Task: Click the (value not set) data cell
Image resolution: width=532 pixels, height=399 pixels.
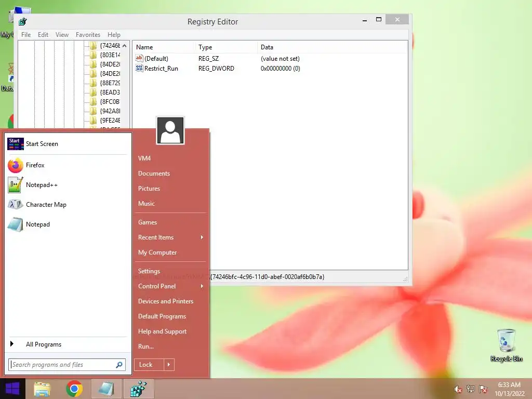Action: (x=280, y=58)
